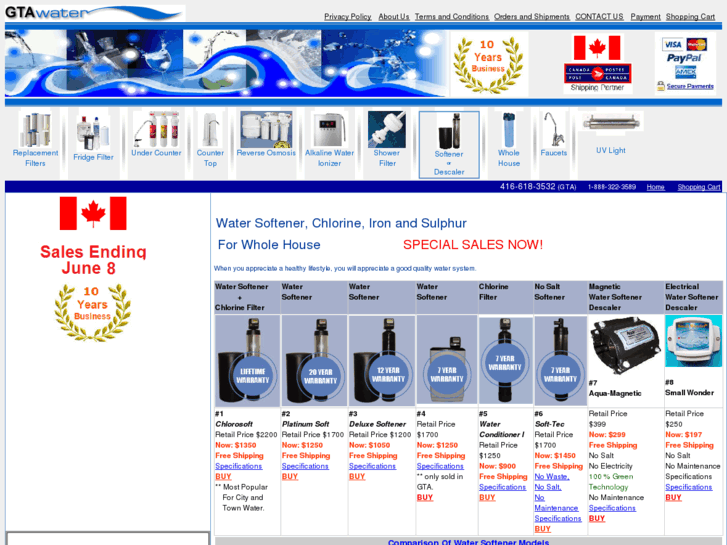Screen dimensions: 727x545
Task: Buy the Soft-Tec softener
Action: pos(542,529)
